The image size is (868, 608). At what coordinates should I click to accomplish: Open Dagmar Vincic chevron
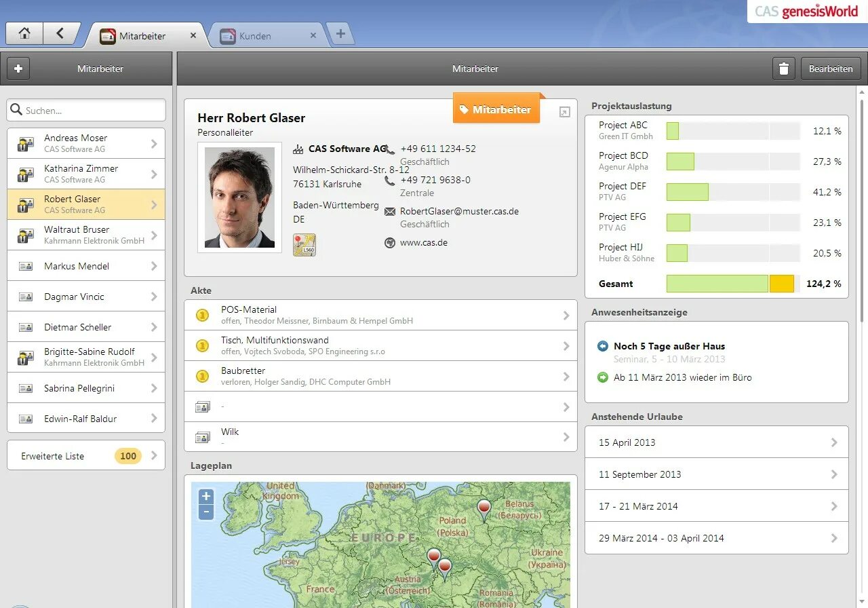(154, 297)
